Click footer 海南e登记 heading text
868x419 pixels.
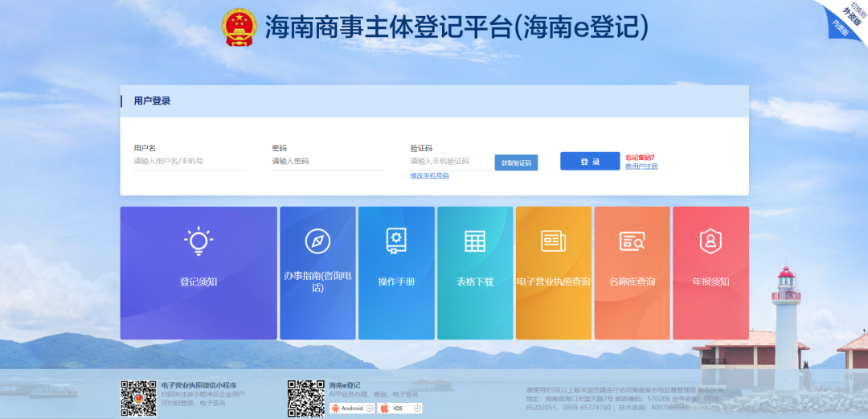point(345,385)
